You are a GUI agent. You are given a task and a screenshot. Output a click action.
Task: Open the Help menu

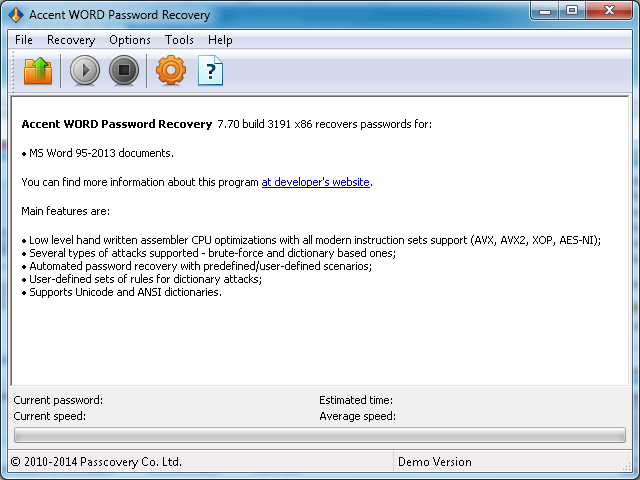220,40
